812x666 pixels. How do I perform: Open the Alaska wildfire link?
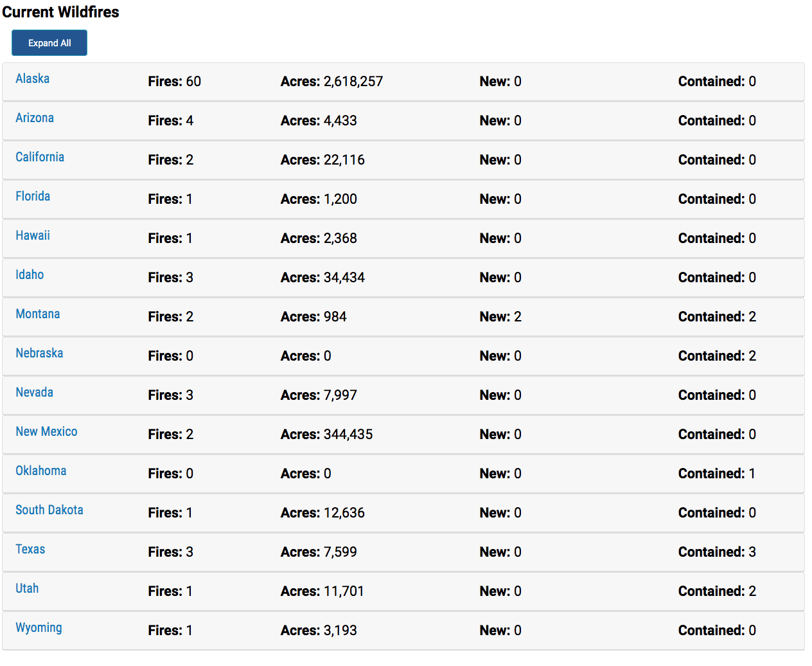pyautogui.click(x=33, y=78)
